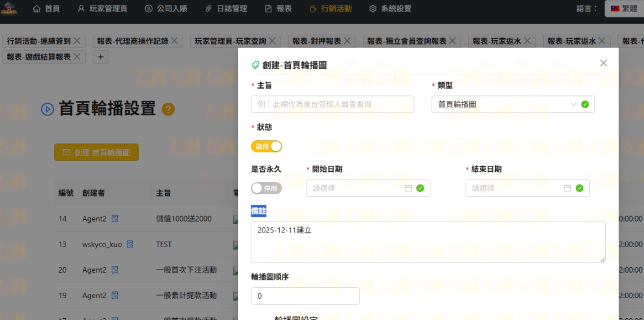Go to 首頁 in the top navigation
The height and width of the screenshot is (320, 644).
[46, 9]
